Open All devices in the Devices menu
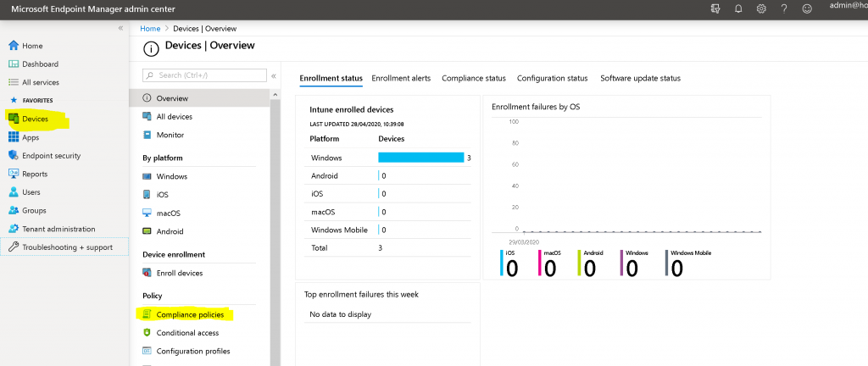The height and width of the screenshot is (366, 868). 175,117
